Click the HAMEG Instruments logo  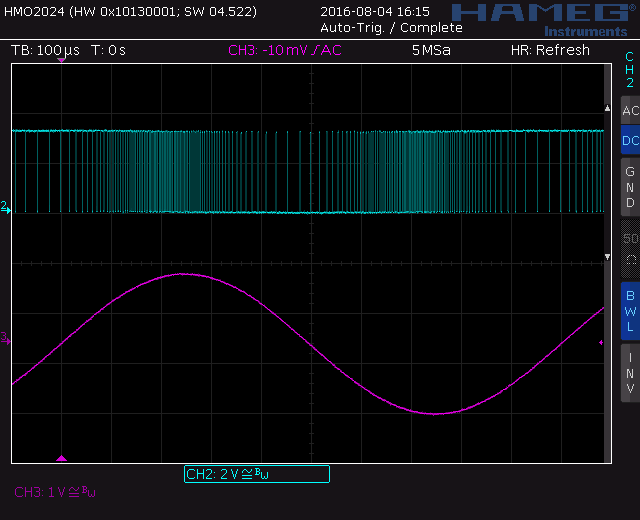(x=538, y=17)
